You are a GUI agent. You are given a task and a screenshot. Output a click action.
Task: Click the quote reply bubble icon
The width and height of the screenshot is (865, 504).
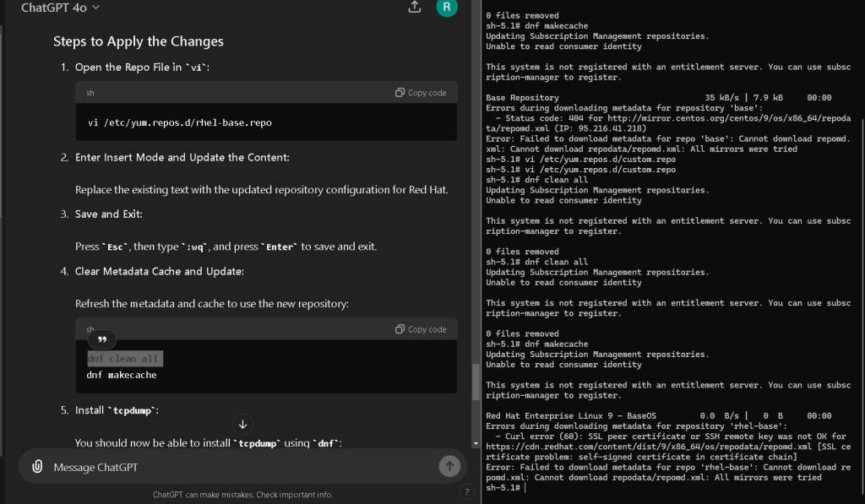click(x=102, y=339)
